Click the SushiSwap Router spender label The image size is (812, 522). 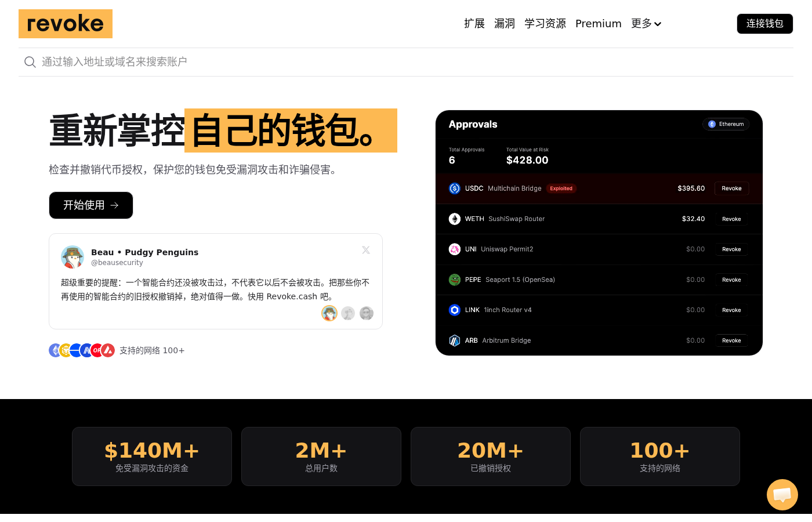point(517,219)
